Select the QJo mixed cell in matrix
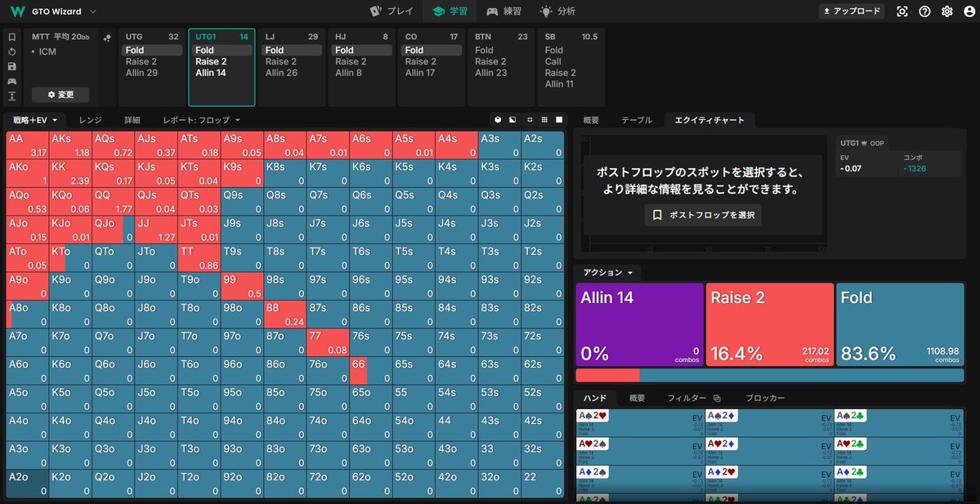 click(x=113, y=230)
